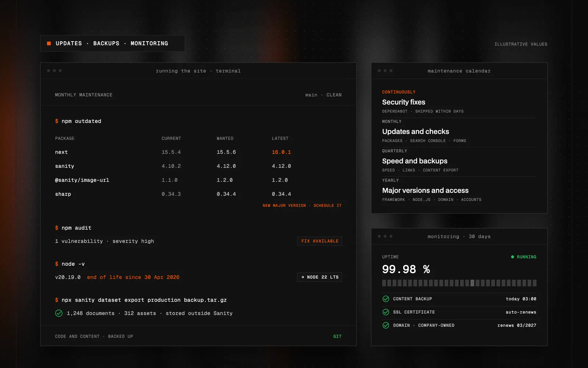Image resolution: width=588 pixels, height=368 pixels.
Task: Click 'end of life since 30 Apr 2026'
Action: pyautogui.click(x=133, y=277)
